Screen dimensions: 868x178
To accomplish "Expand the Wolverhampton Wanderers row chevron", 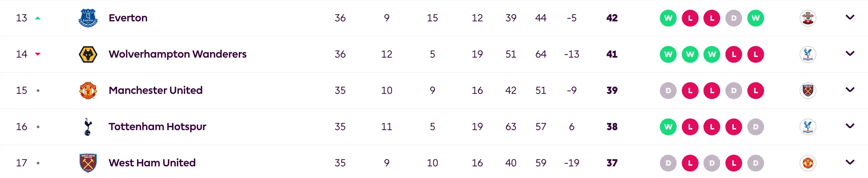I will 850,53.
